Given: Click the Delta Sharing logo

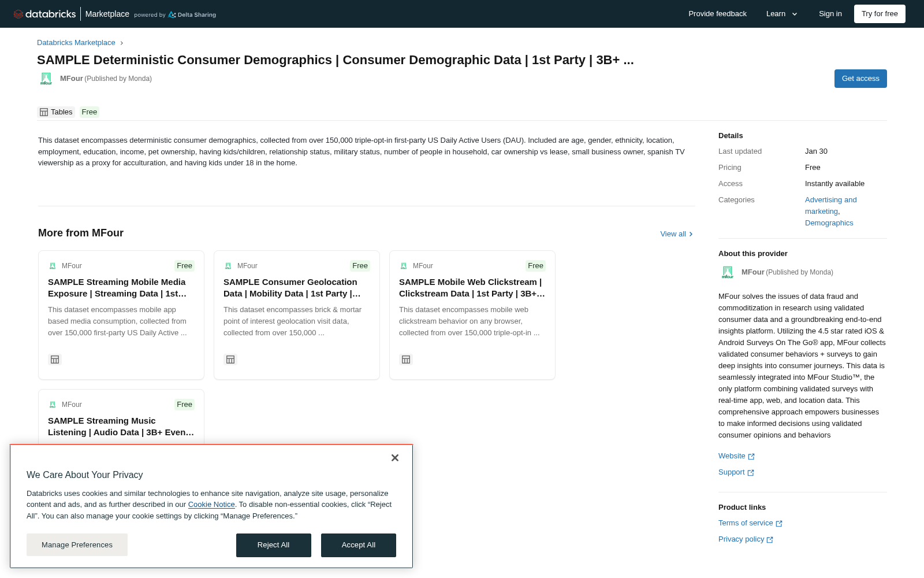Looking at the screenshot, I should coord(192,14).
